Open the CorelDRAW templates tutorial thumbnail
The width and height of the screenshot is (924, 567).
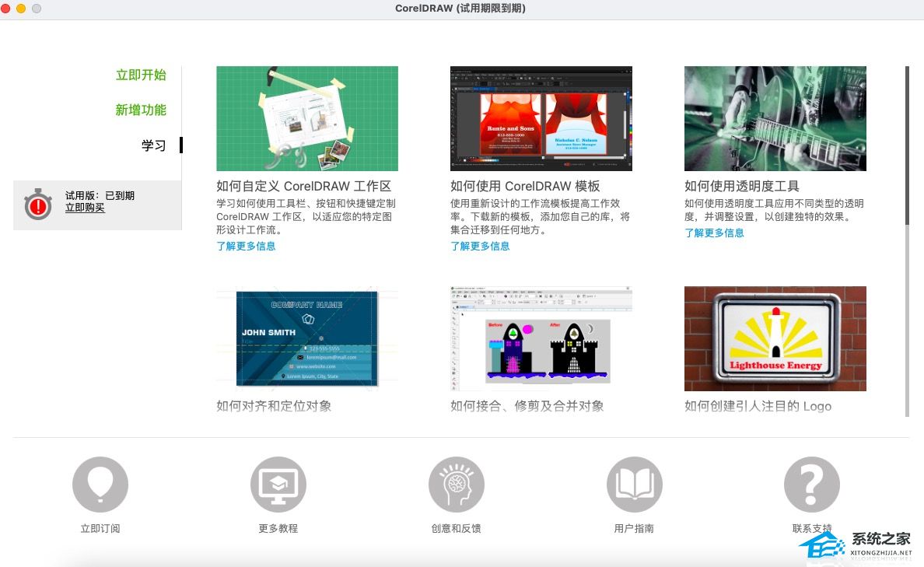pos(541,118)
